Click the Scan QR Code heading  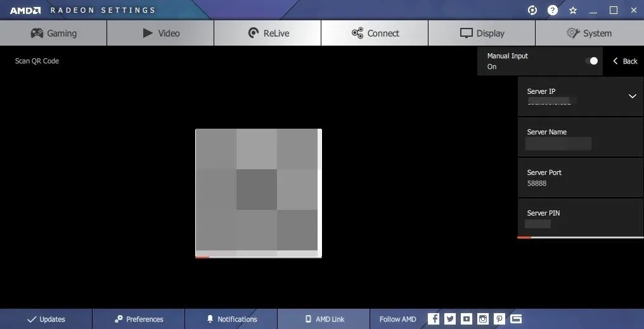(37, 61)
